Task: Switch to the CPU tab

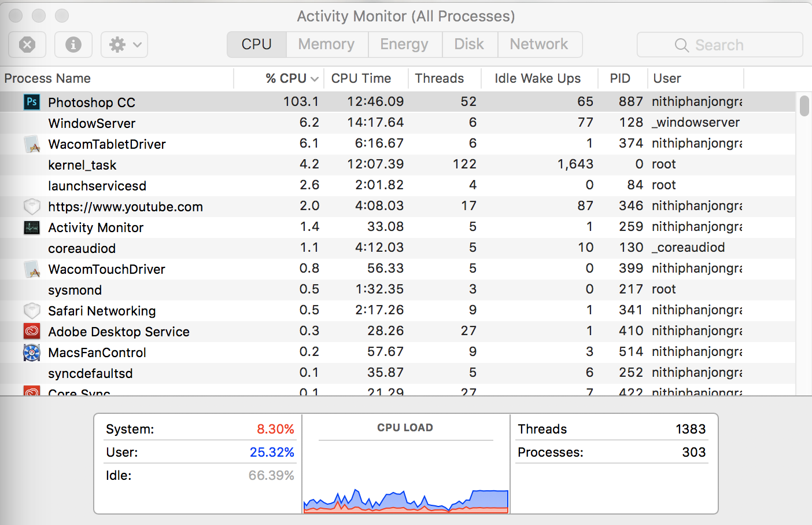Action: [257, 45]
